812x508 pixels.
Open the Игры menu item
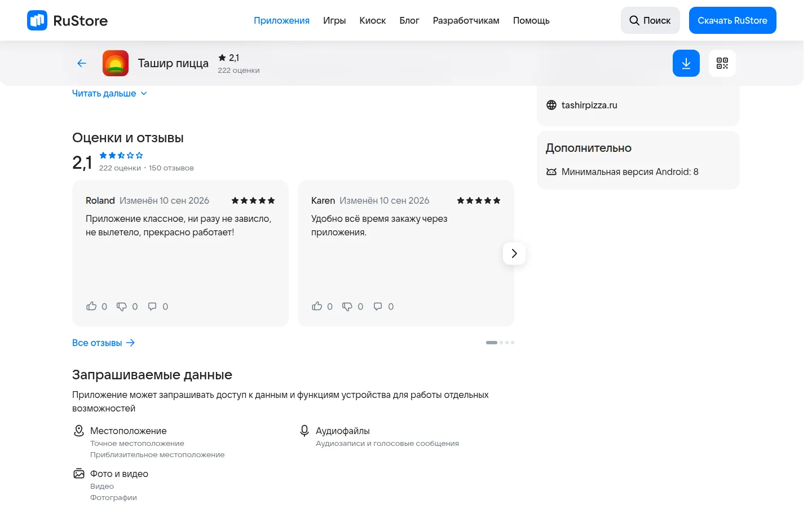tap(334, 20)
